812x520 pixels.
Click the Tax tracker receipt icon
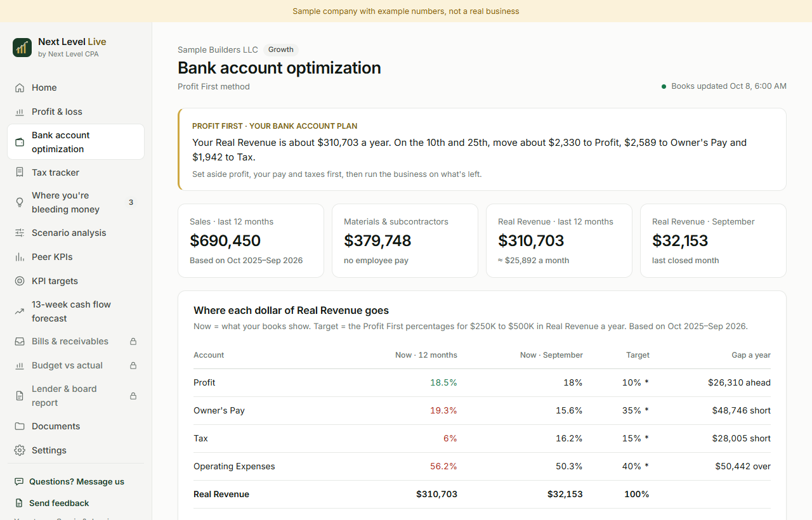click(x=20, y=172)
